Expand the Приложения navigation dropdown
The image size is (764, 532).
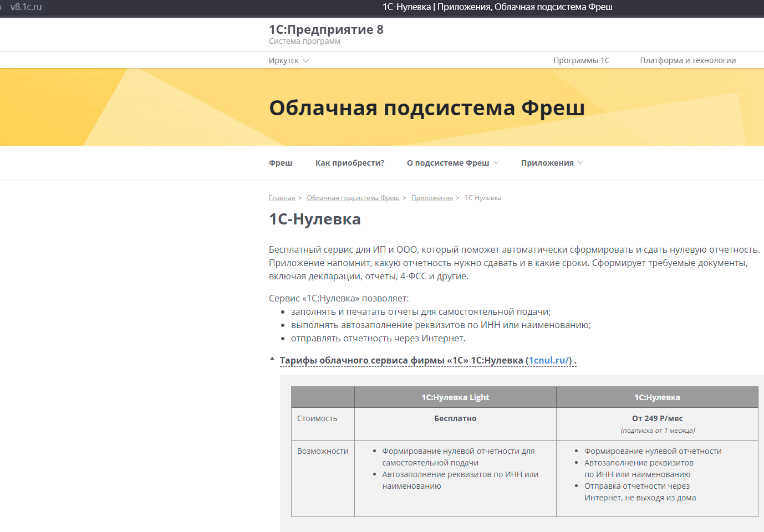point(547,163)
